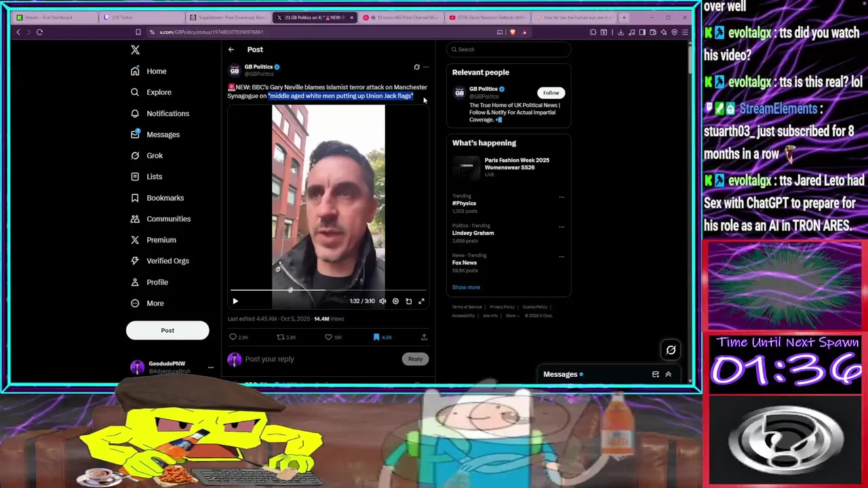Open options for #Physics trend
868x488 pixels.
click(561, 197)
